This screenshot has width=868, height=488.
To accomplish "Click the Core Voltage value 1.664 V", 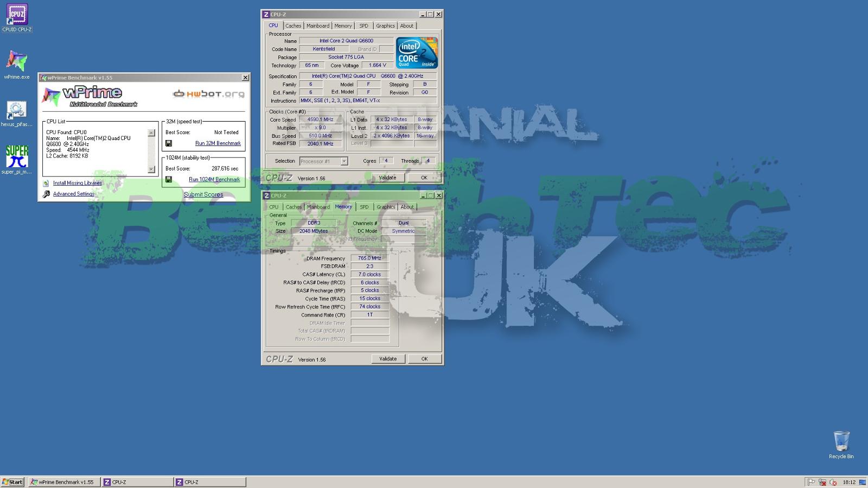I will click(x=377, y=65).
